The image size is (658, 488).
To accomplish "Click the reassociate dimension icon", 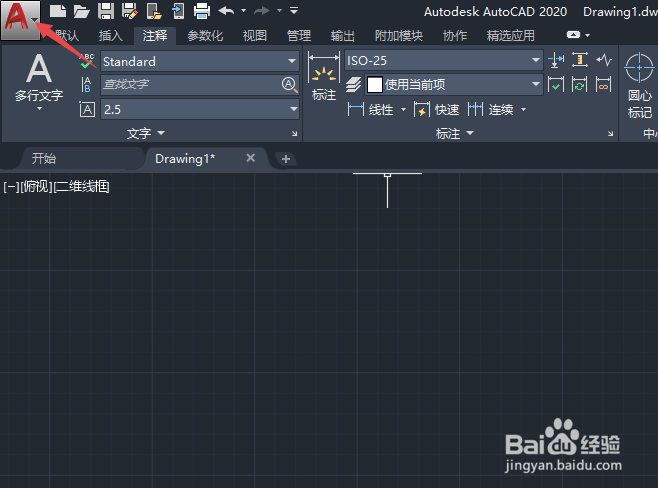I will click(x=604, y=84).
